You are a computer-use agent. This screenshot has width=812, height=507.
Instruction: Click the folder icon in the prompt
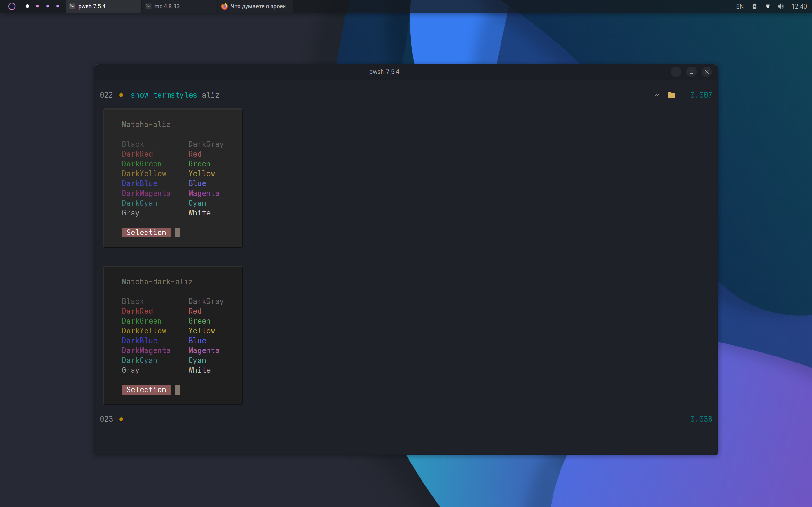point(671,95)
